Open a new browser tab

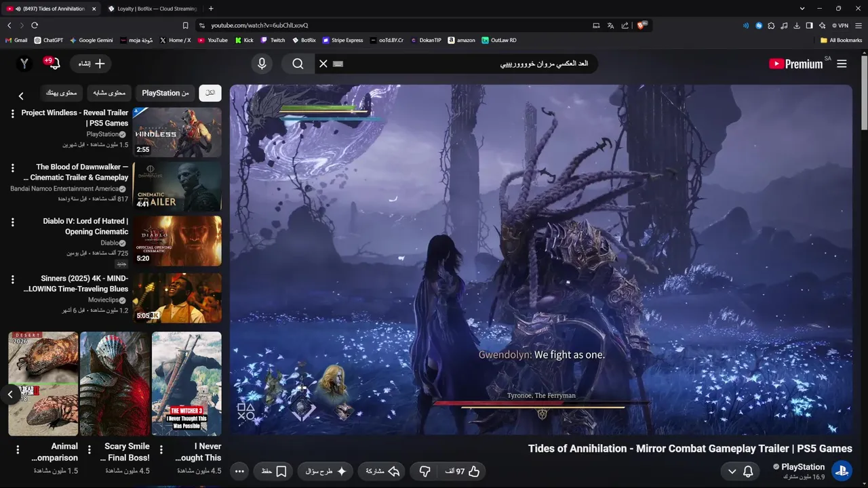pyautogui.click(x=211, y=9)
